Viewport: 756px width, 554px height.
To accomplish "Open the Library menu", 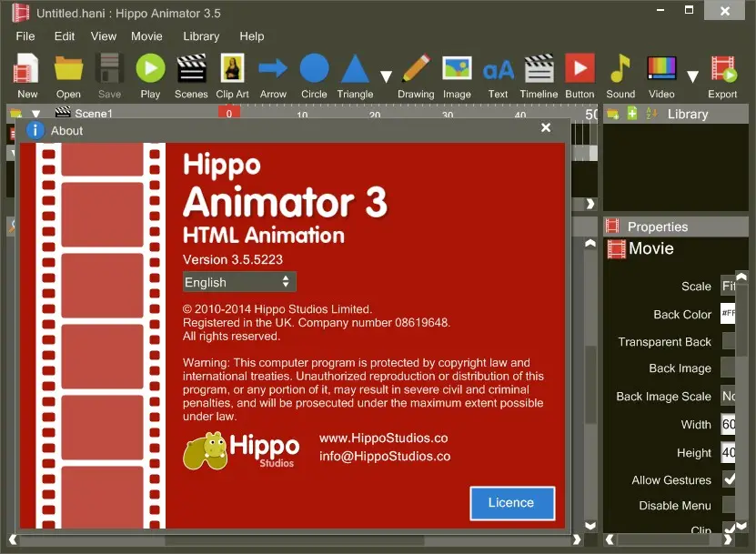I will pos(201,36).
